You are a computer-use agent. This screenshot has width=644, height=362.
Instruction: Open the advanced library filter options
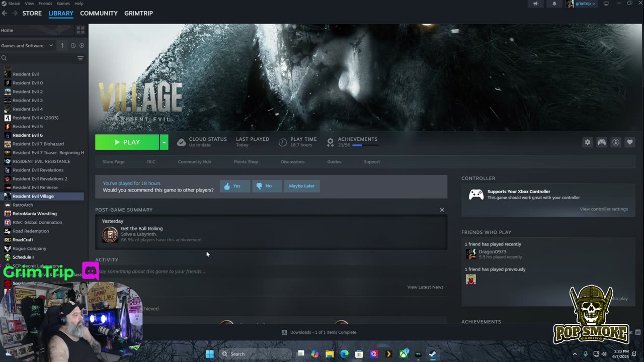pos(80,58)
